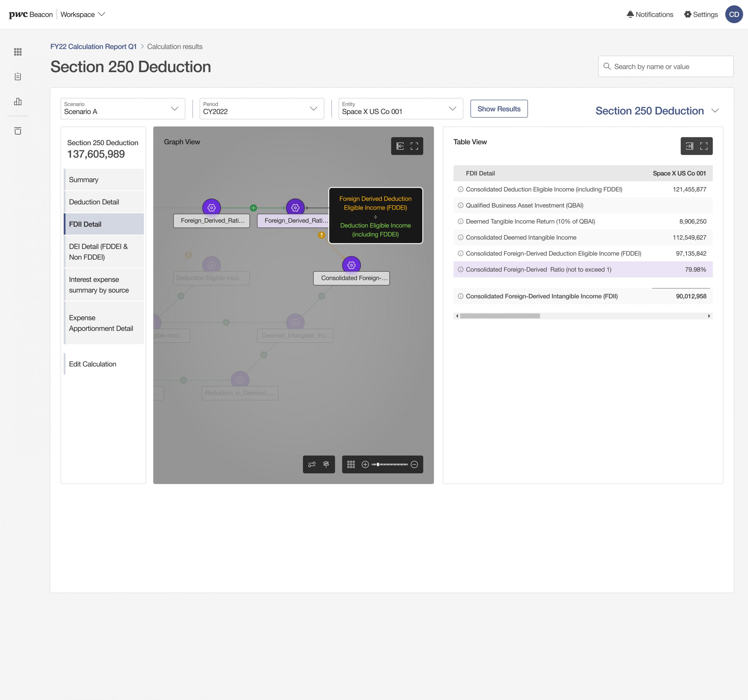Viewport: 748px width, 700px height.
Task: Click the search magnifier icon
Action: point(607,67)
